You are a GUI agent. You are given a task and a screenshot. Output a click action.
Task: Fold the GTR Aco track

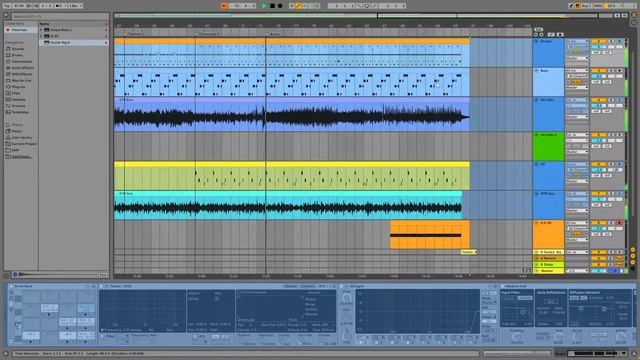[536, 193]
